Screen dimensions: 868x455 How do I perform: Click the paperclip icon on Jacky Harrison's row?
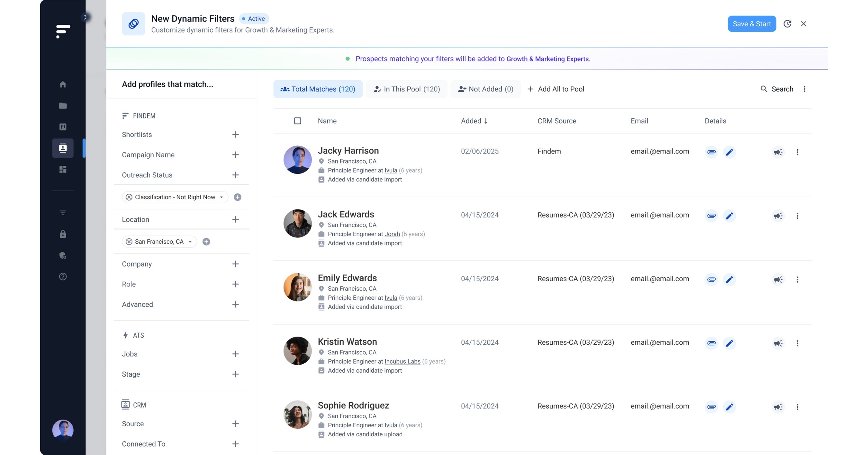click(x=711, y=152)
